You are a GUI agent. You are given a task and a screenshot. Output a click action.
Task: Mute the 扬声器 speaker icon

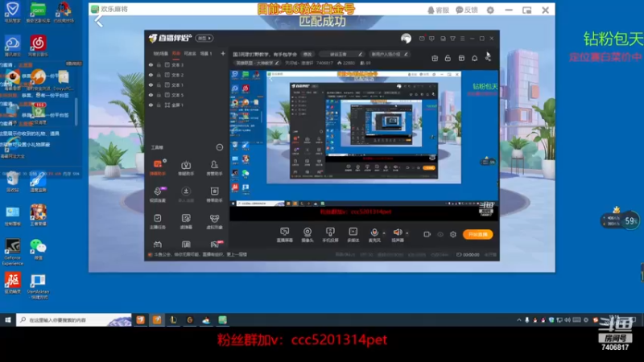tap(397, 234)
